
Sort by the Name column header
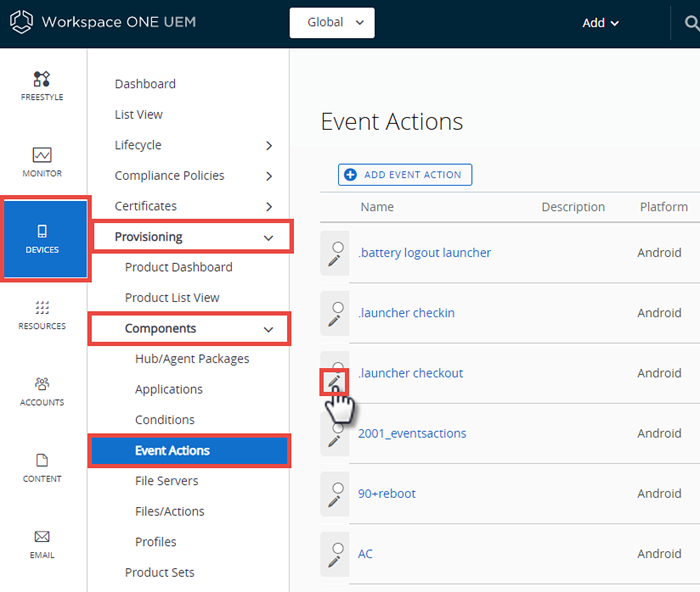(x=377, y=207)
